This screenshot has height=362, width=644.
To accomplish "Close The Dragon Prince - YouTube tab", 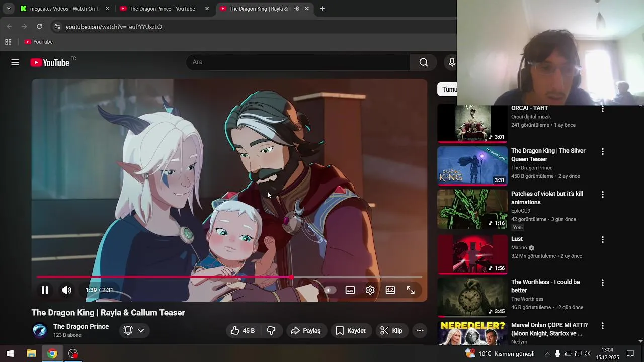I will pyautogui.click(x=207, y=9).
